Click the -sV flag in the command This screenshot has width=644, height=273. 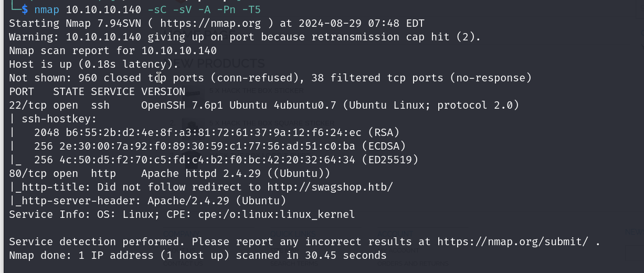coord(182,9)
